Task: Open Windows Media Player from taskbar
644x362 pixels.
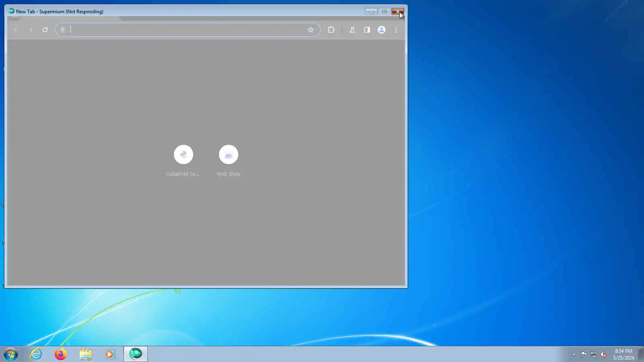Action: click(110, 354)
